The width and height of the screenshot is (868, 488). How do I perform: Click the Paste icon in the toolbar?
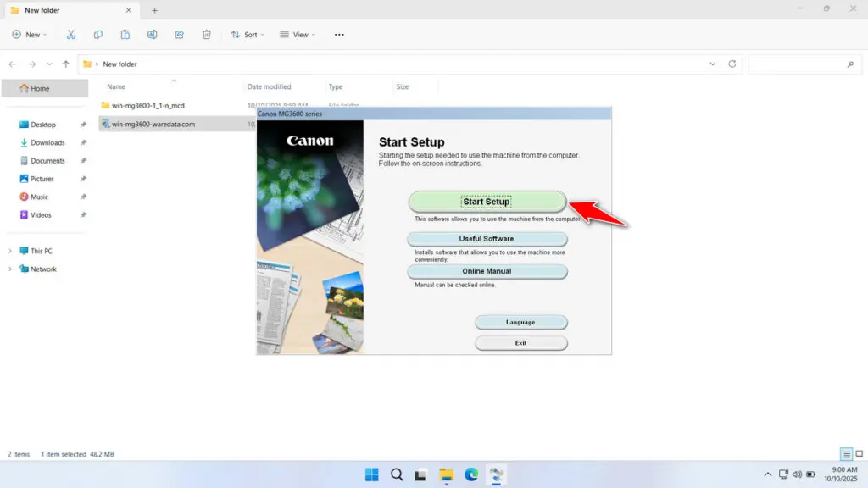tap(125, 34)
